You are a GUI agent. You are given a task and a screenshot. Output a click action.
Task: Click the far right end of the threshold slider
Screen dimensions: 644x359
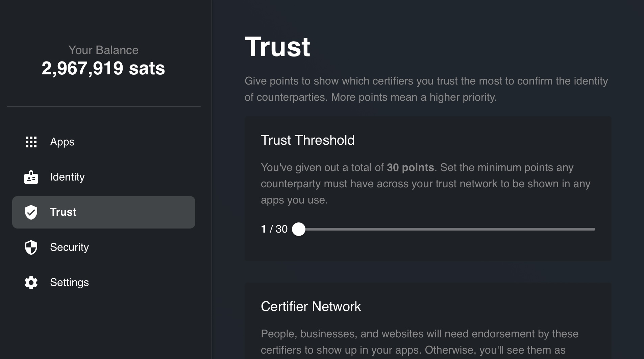(594, 229)
